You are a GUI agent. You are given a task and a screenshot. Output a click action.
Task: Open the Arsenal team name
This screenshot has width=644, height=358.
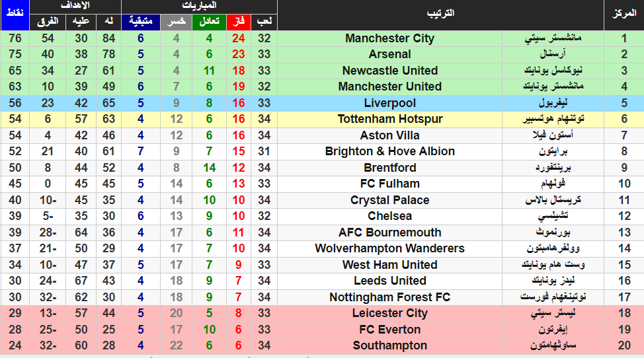pos(389,54)
